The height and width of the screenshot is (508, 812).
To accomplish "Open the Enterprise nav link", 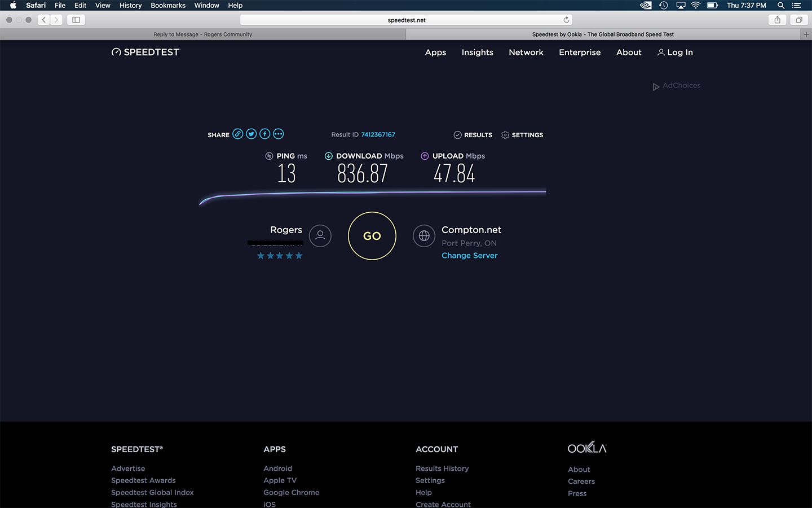I will [x=580, y=52].
